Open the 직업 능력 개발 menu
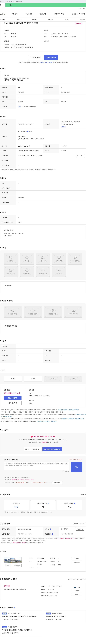Screen dimensions: 86x644 (x=59, y=14)
